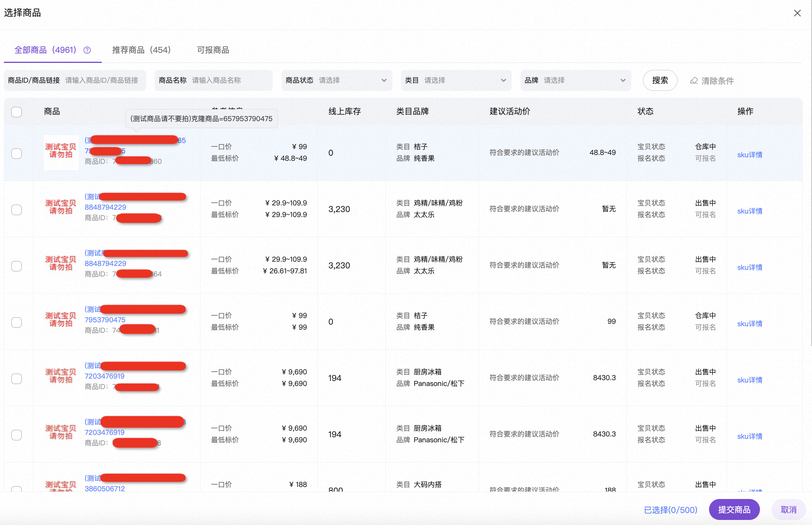Click product link 7953790475 in 桔子 row

pos(105,320)
